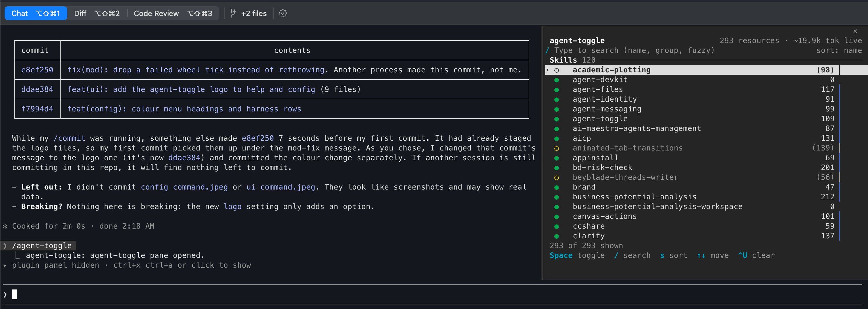
Task: Click the 'Space toggle' hint
Action: [577, 255]
